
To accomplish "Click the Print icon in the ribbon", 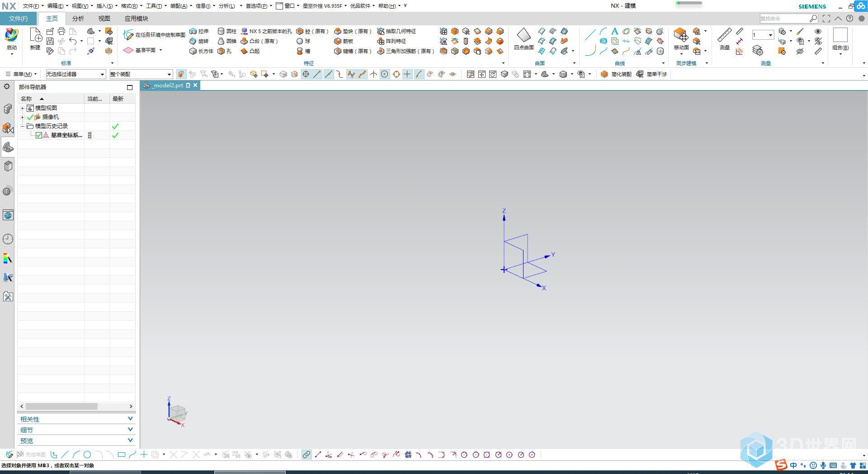I will pyautogui.click(x=61, y=31).
